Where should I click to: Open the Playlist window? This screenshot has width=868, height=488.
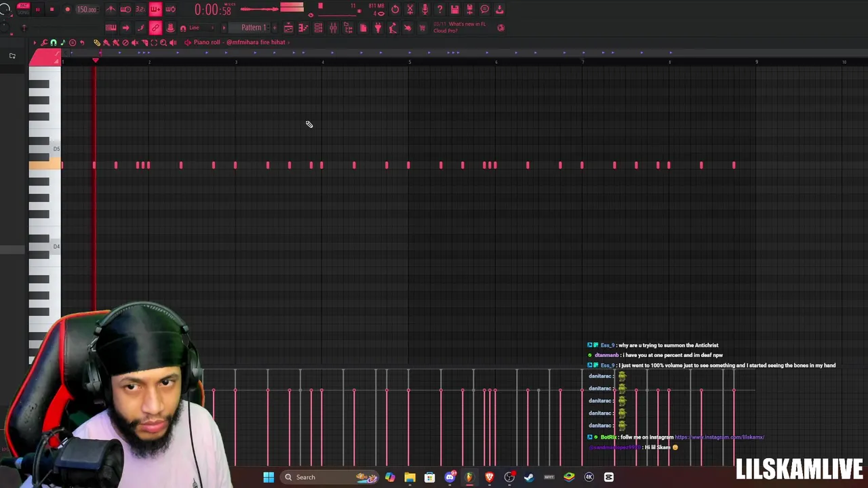click(288, 28)
